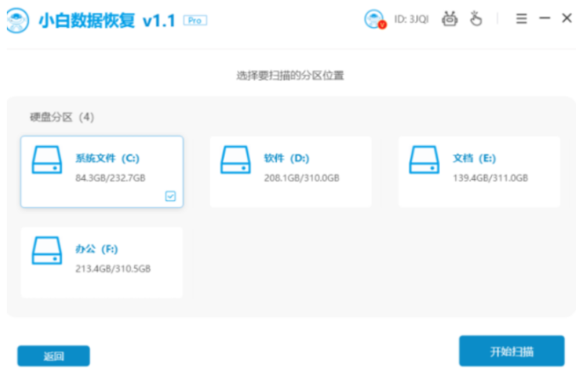Click the user avatar icon
The height and width of the screenshot is (392, 576).
coord(373,19)
